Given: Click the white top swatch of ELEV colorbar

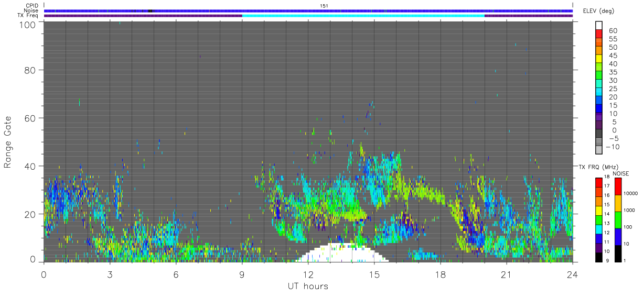Looking at the screenshot, I should click(x=599, y=26).
